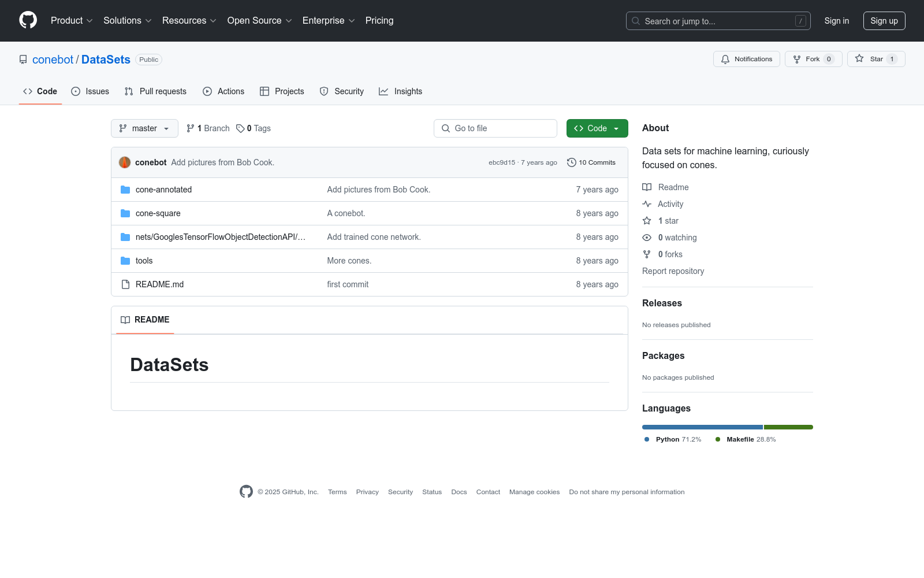Click the eye icon beside 0 watching
The width and height of the screenshot is (924, 578).
pos(647,238)
